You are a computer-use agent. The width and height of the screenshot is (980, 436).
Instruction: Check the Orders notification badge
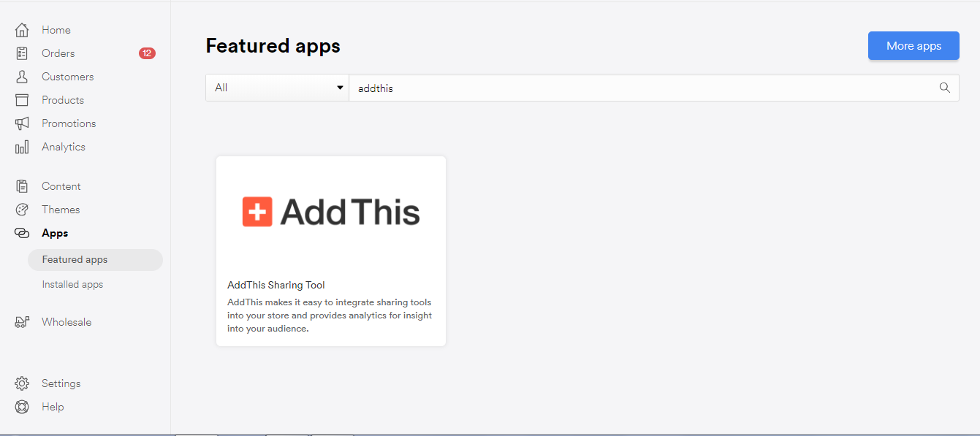click(146, 53)
